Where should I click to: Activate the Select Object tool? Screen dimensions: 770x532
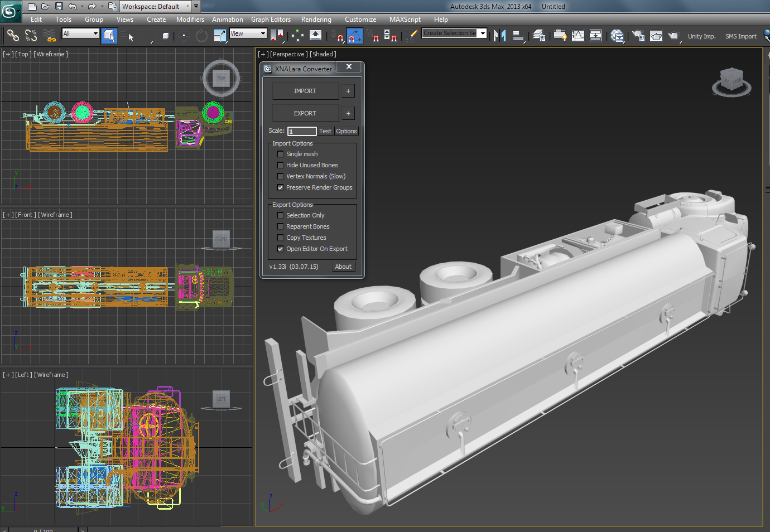coord(109,36)
